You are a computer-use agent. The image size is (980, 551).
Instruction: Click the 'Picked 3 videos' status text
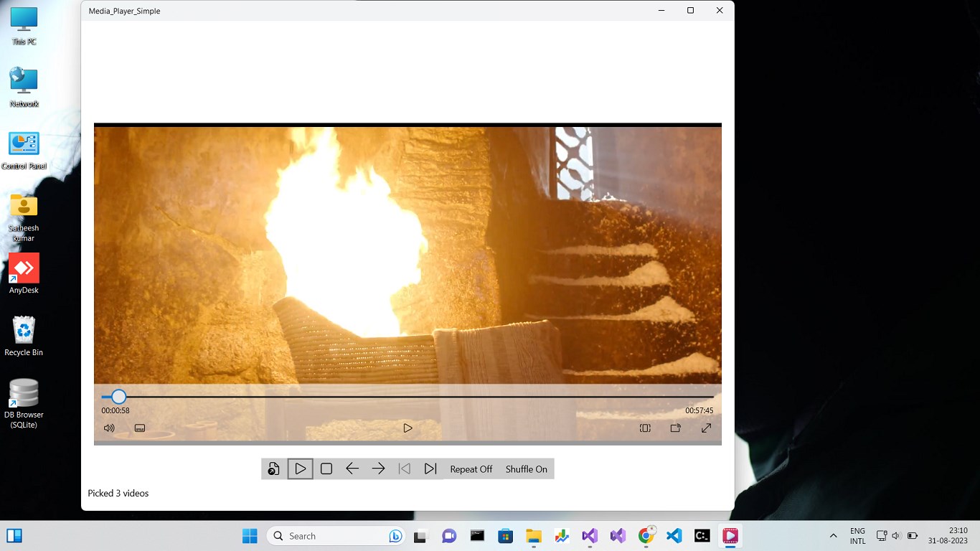coord(118,494)
